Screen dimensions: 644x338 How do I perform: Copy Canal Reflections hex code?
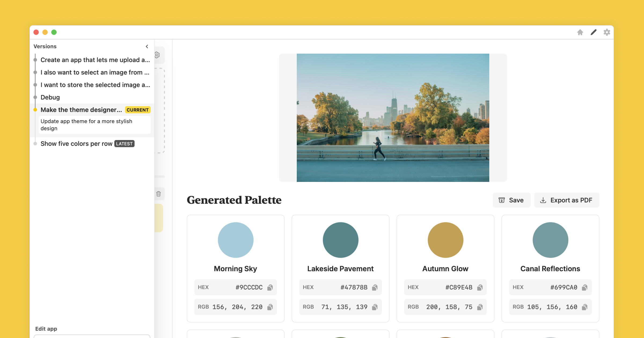585,288
